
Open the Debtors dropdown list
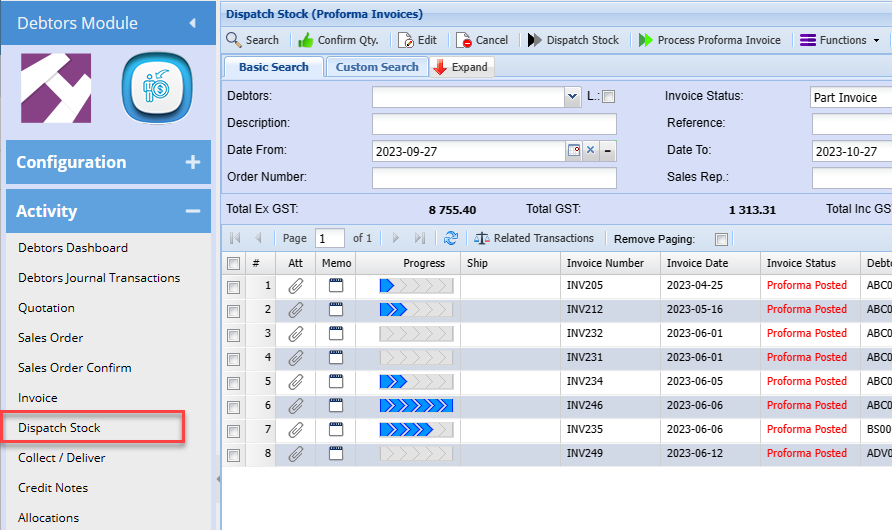pyautogui.click(x=572, y=97)
